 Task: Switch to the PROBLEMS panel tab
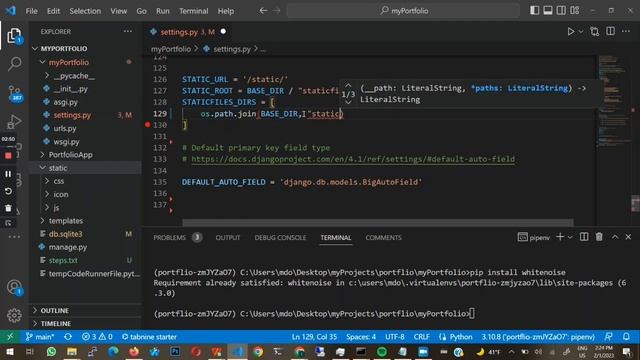169,238
